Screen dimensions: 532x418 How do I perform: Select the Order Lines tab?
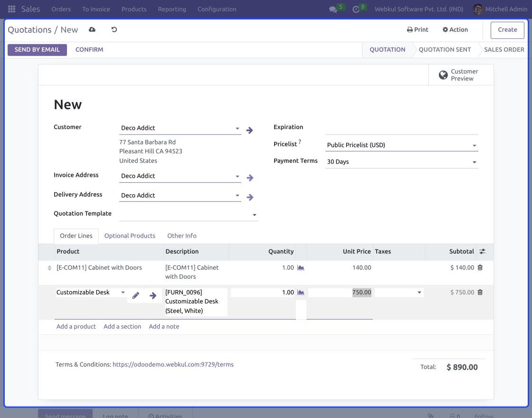[76, 236]
